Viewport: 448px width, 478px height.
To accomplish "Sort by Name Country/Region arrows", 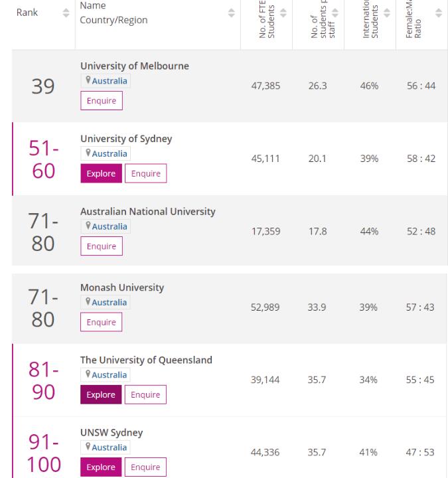I will click(x=232, y=13).
